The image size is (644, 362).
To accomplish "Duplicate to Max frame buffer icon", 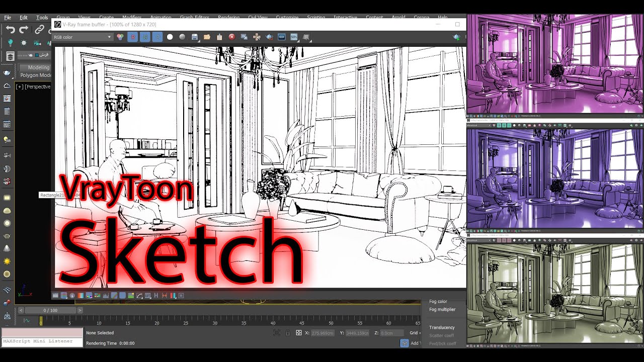I will pyautogui.click(x=244, y=37).
